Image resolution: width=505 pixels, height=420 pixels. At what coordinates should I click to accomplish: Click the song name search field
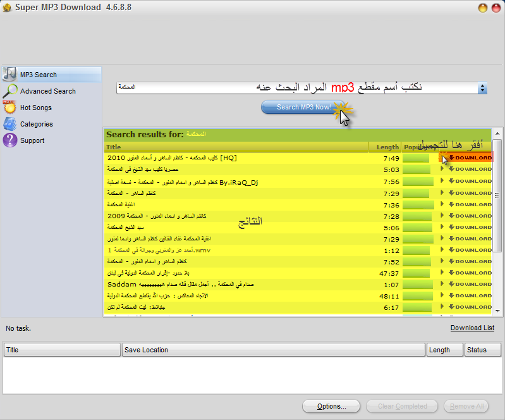tap(297, 87)
